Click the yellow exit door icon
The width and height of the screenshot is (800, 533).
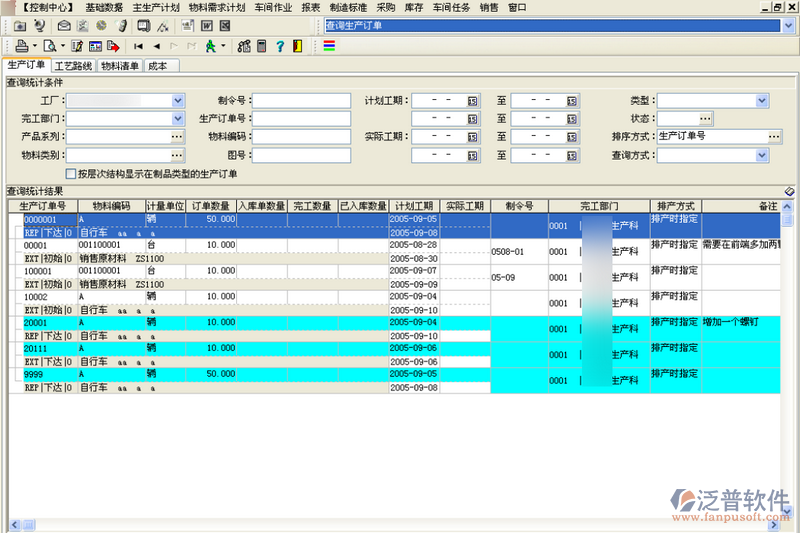point(297,46)
